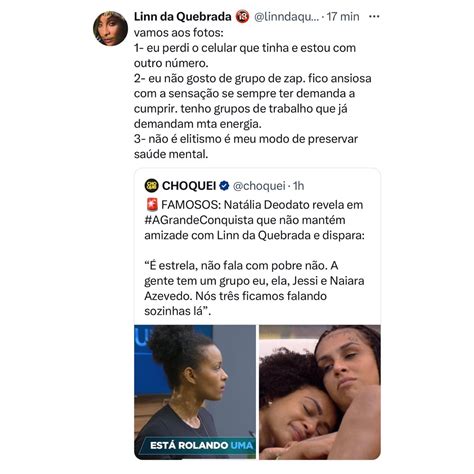This screenshot has width=474, height=474.
Task: Click the CHOQUEI account name
Action: pos(189,186)
